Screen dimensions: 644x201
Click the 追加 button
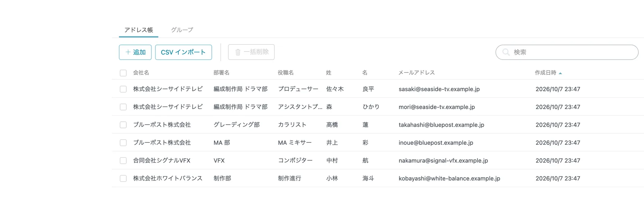tap(135, 52)
